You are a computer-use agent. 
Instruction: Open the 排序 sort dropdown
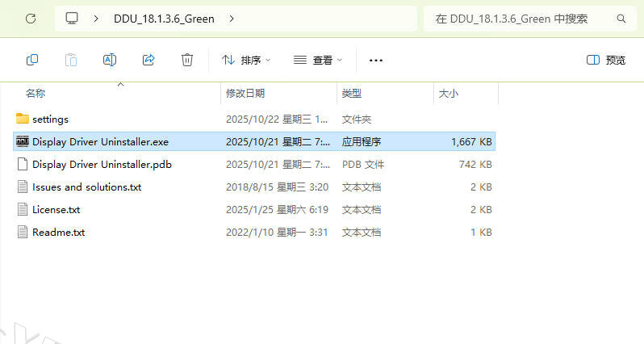pyautogui.click(x=246, y=60)
